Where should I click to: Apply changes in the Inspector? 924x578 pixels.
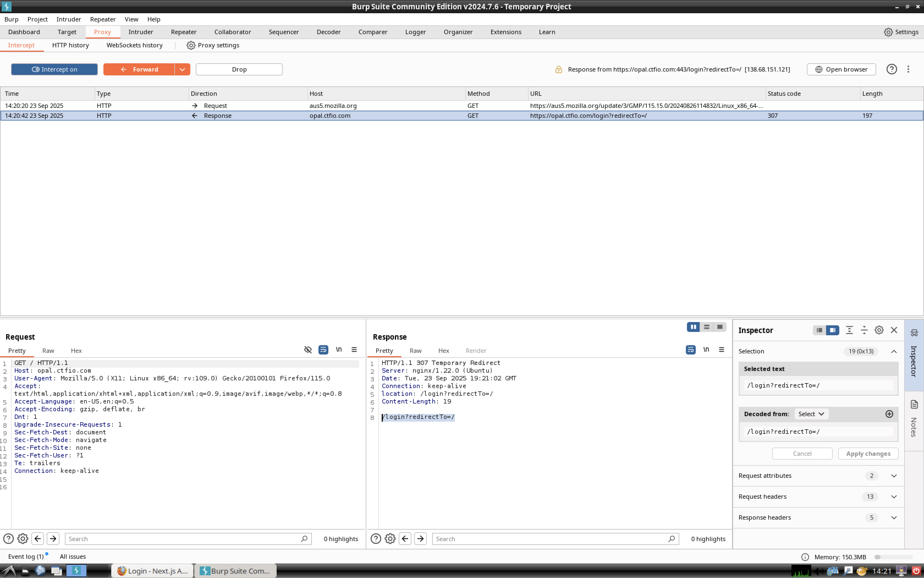(868, 453)
